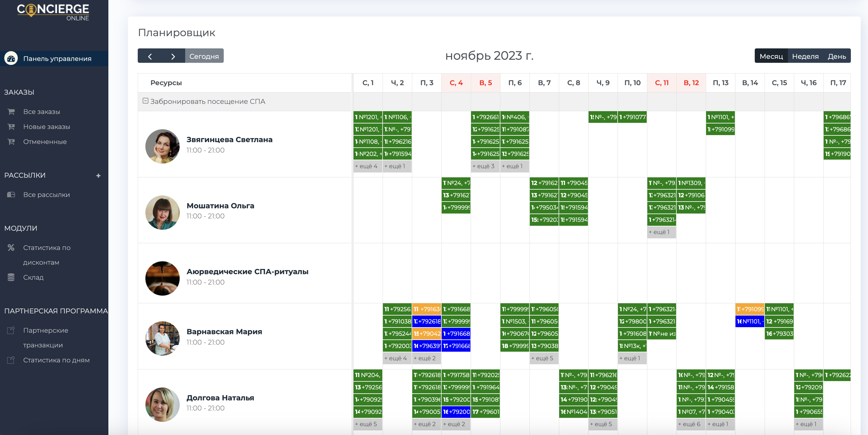Image resolution: width=868 pixels, height=435 pixels.
Task: Open the Статистика по дням link
Action: click(56, 360)
